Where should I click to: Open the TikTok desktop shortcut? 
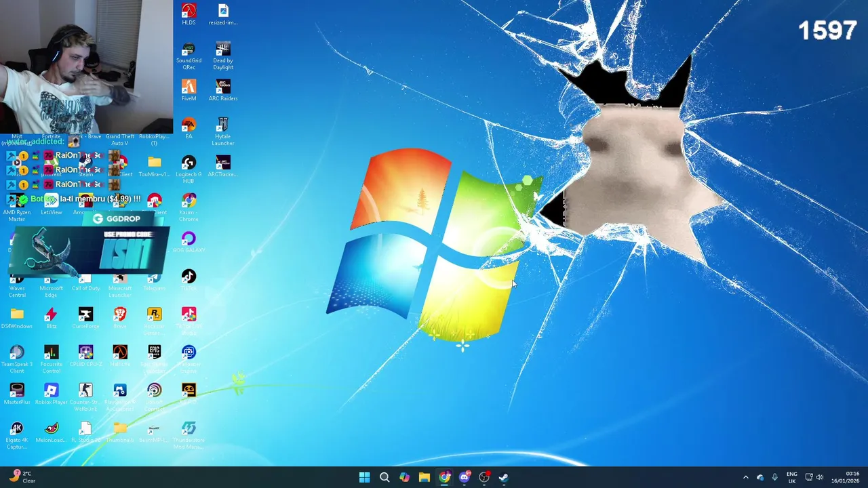(x=189, y=280)
